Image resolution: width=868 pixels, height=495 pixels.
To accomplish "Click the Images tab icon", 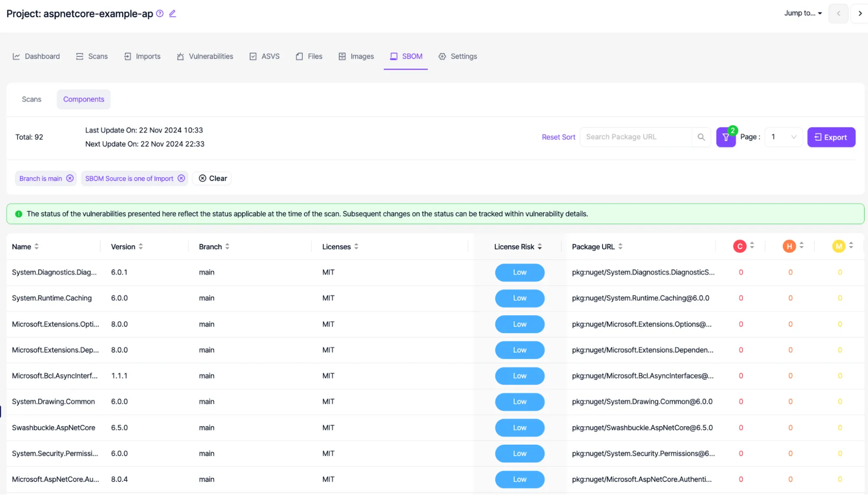I will point(342,56).
